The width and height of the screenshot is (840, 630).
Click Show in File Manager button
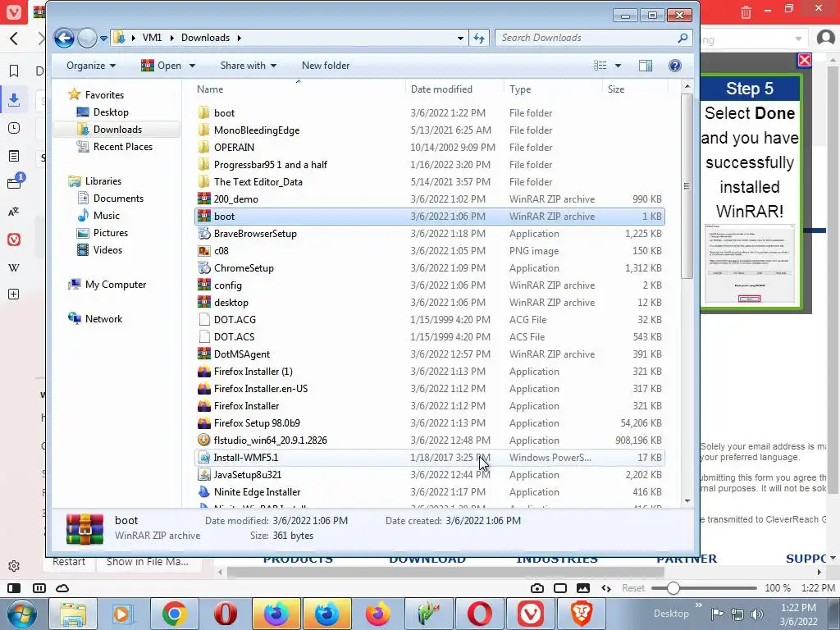[x=148, y=562]
